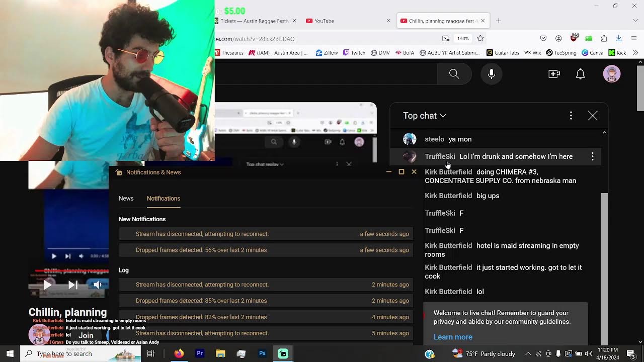Click the YouTube search magnifier icon
Image resolution: width=644 pixels, height=362 pixels.
(x=454, y=74)
